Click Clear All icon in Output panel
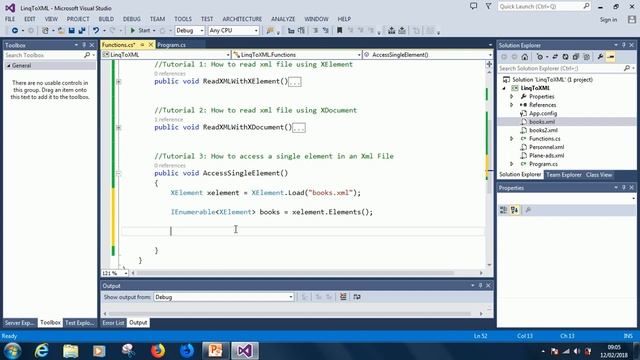 point(343,297)
